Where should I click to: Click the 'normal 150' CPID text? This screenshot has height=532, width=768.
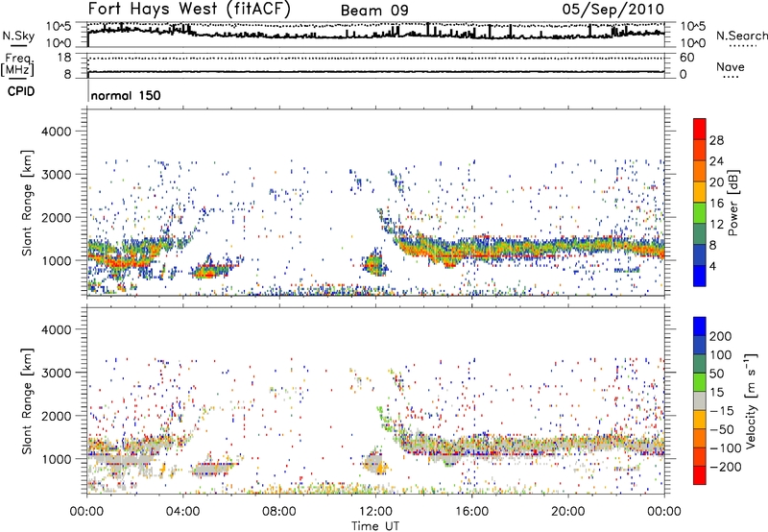point(126,95)
